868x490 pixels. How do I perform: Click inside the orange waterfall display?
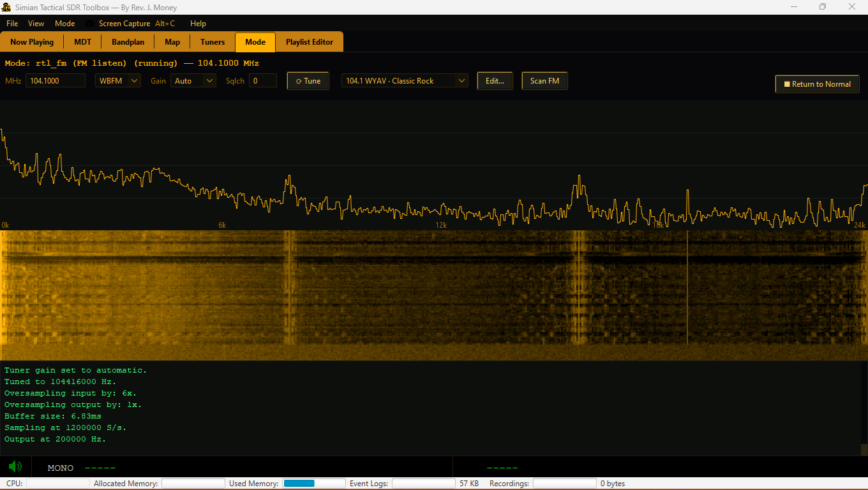434,295
